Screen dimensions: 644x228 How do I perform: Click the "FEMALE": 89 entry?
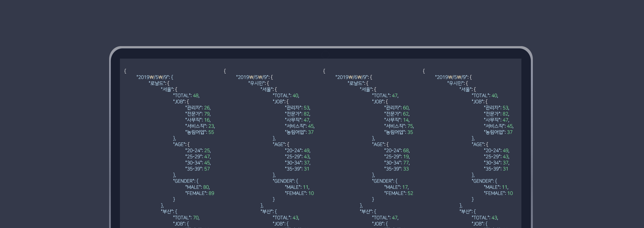pos(200,193)
